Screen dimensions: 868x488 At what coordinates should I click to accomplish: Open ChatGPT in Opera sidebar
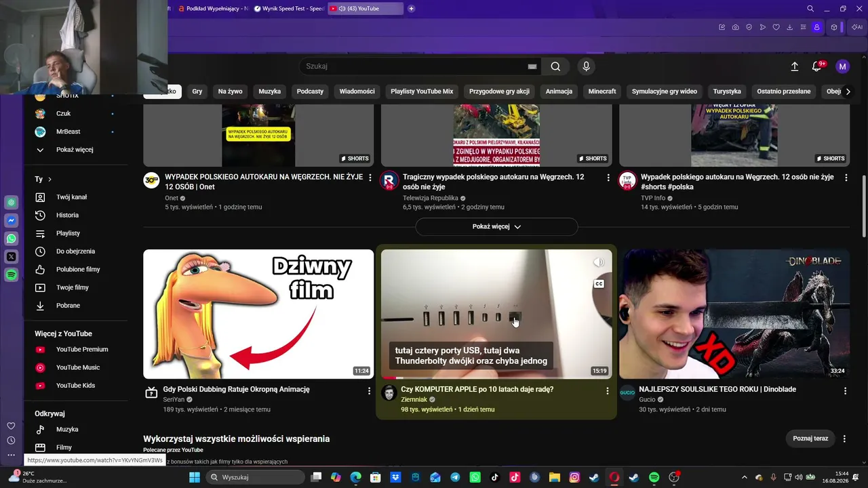pyautogui.click(x=12, y=202)
